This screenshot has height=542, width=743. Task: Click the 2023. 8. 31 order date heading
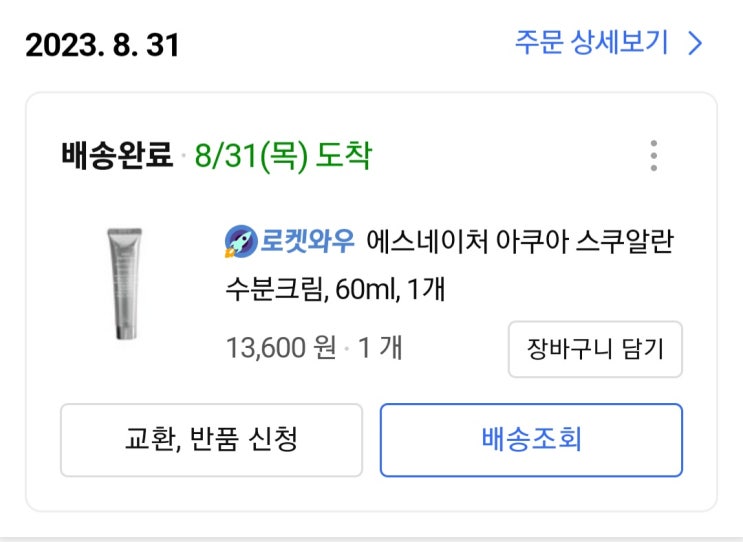(x=102, y=45)
